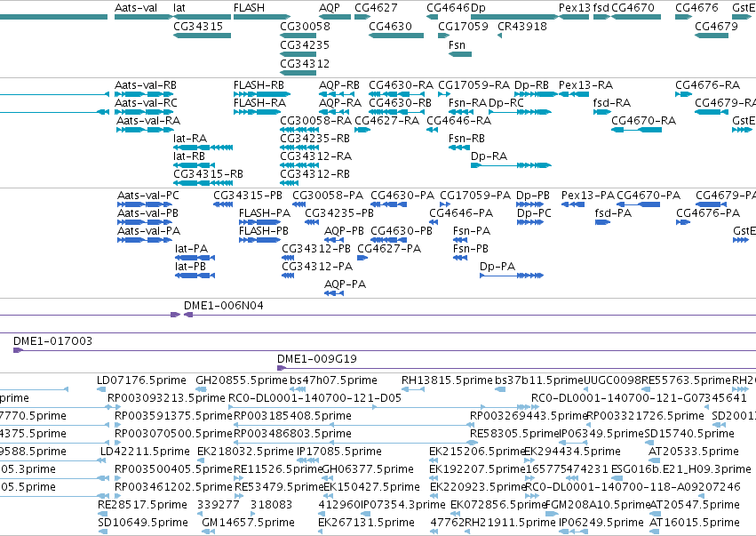Image resolution: width=756 pixels, height=536 pixels.
Task: Click the CG4670 gene glyph
Action: click(636, 17)
